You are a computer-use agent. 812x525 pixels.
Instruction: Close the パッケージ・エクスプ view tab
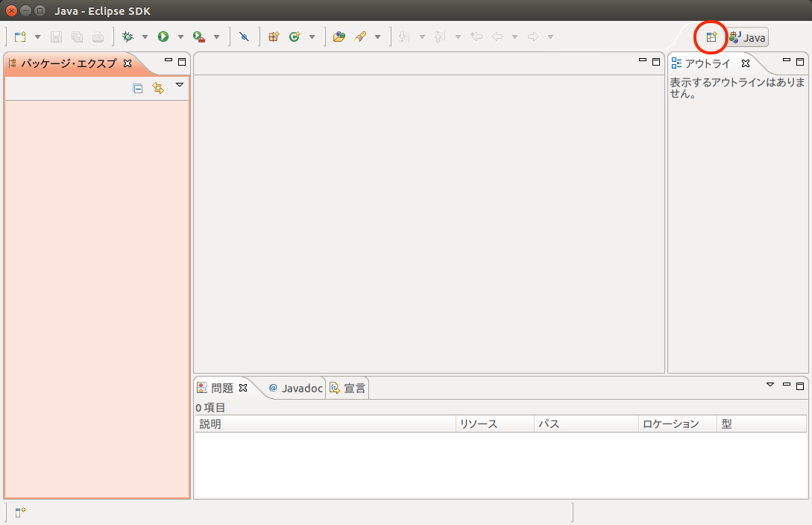click(128, 63)
